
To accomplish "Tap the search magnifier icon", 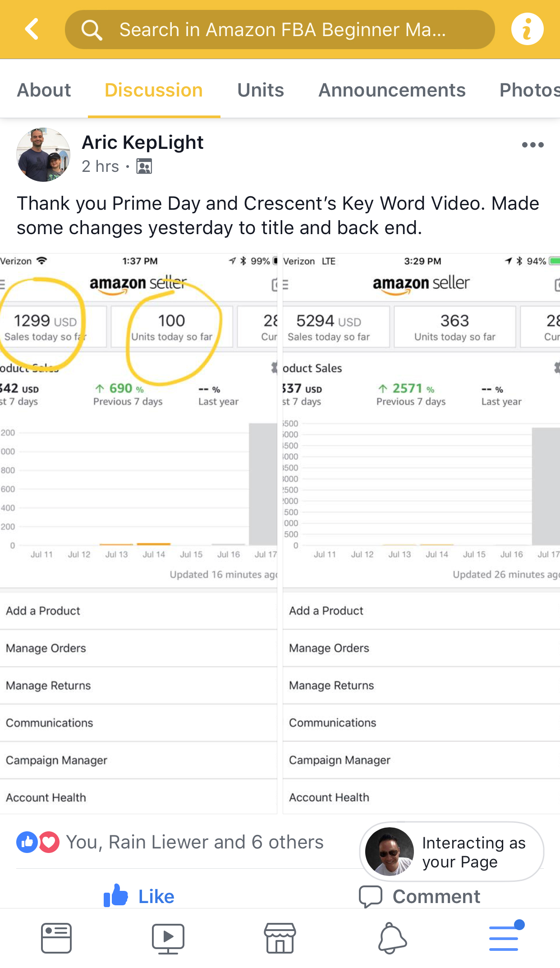I will tap(92, 30).
